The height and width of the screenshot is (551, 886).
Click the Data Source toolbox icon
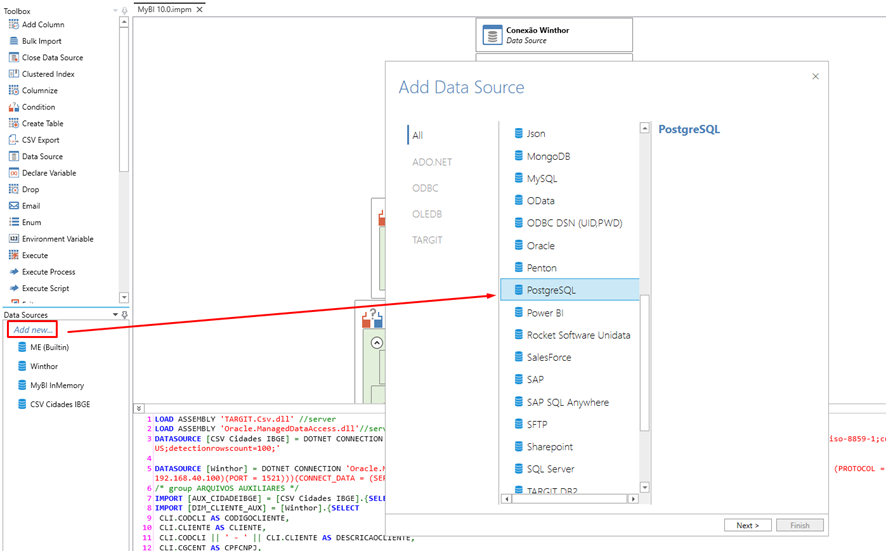click(14, 156)
